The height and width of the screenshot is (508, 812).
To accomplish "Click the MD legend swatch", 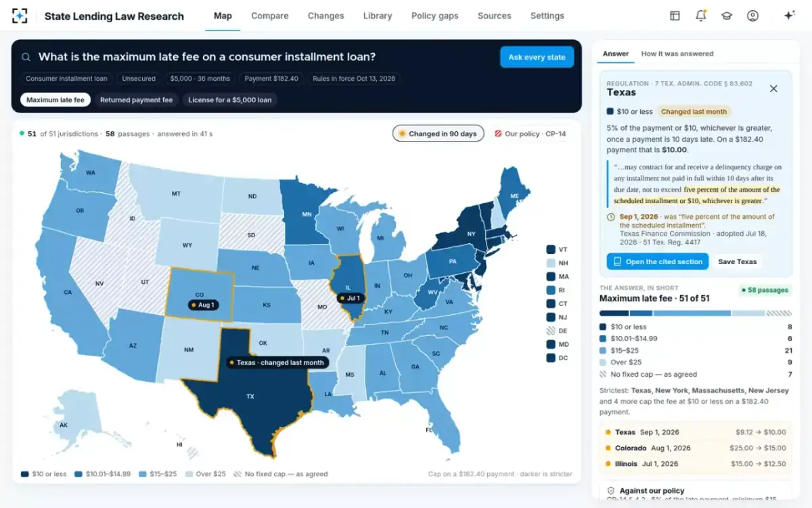I will click(x=551, y=344).
